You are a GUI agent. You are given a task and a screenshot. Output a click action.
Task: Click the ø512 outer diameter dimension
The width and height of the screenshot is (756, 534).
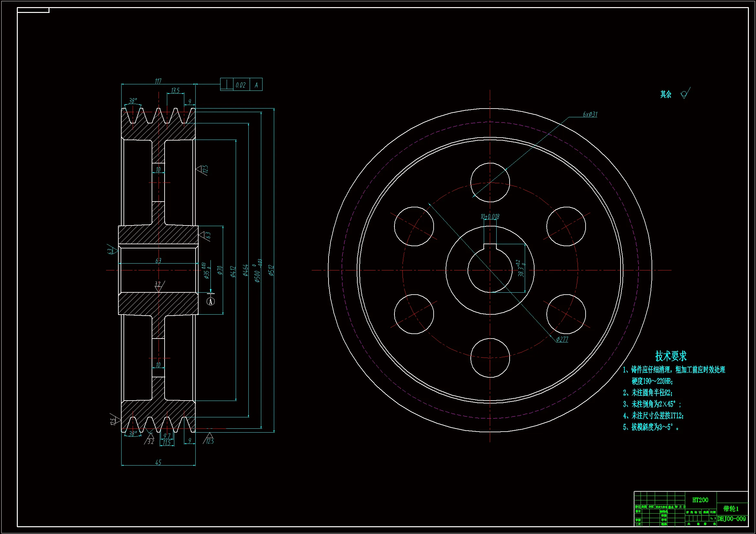(271, 270)
